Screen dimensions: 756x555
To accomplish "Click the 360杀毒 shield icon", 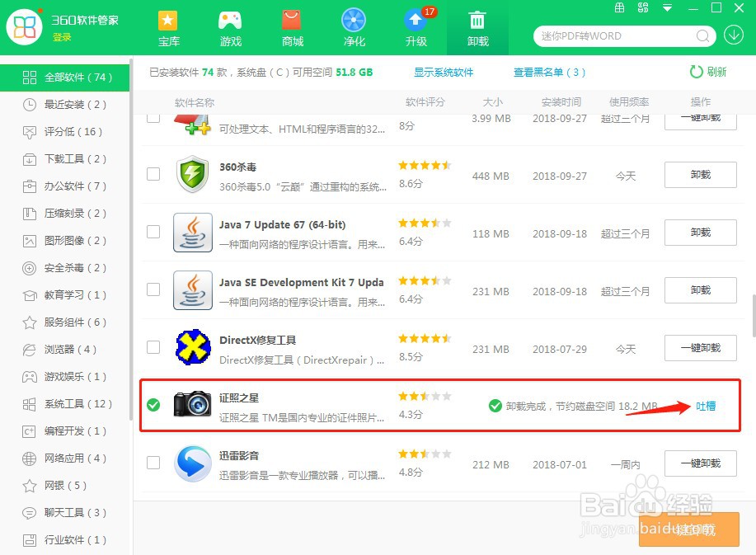I will click(193, 174).
